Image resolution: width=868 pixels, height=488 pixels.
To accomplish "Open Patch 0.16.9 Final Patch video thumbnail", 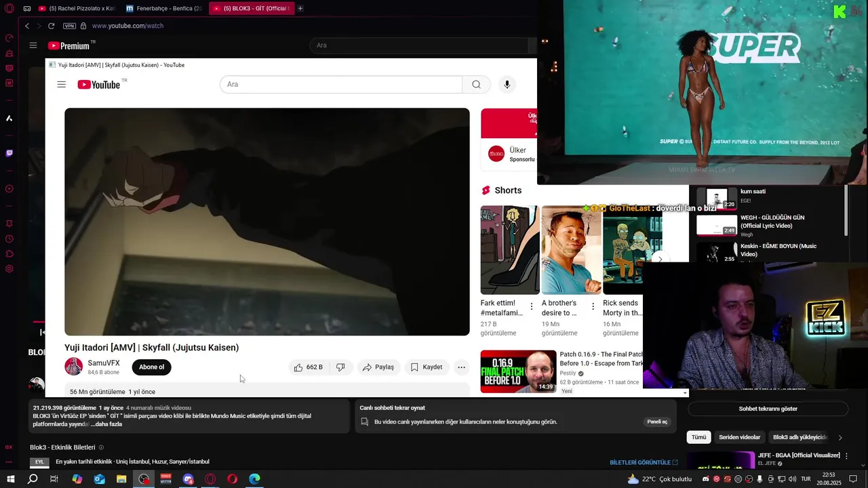I will pos(518,371).
